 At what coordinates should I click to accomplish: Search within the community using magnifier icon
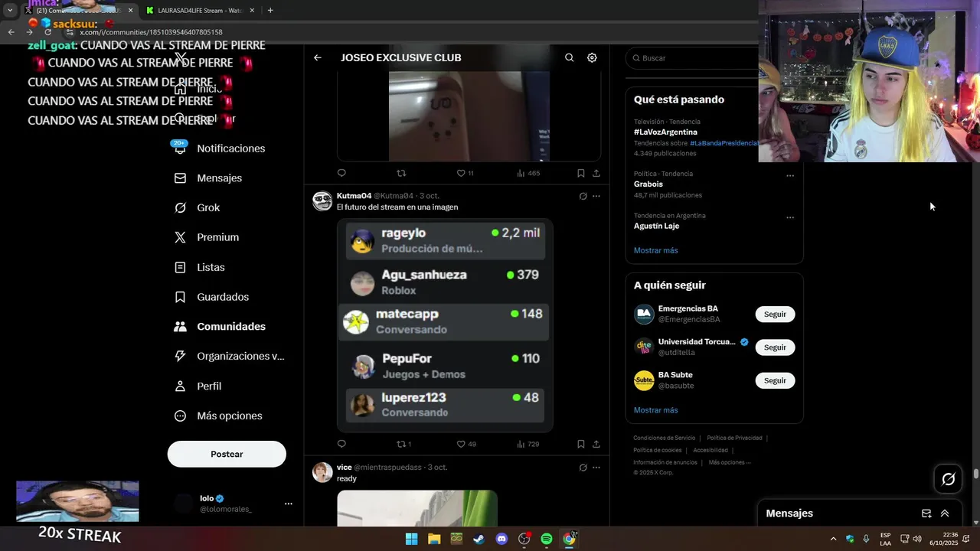569,57
